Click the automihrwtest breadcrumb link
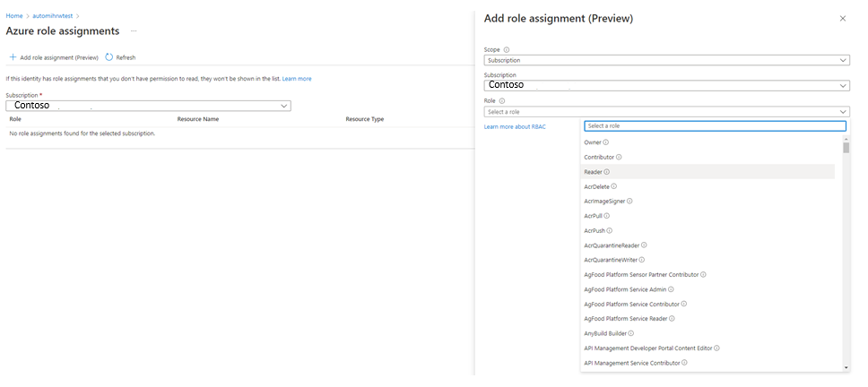Viewport: 868px width, 387px height. 53,16
